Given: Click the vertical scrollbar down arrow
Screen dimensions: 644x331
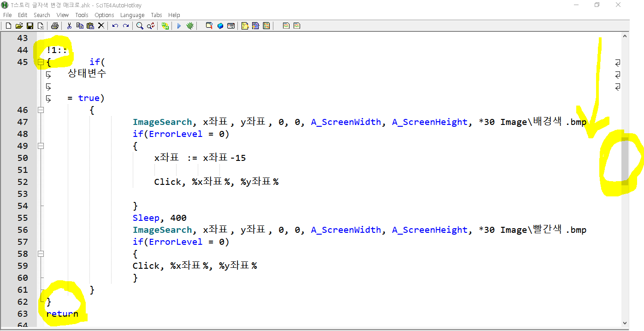Looking at the screenshot, I should 625,323.
